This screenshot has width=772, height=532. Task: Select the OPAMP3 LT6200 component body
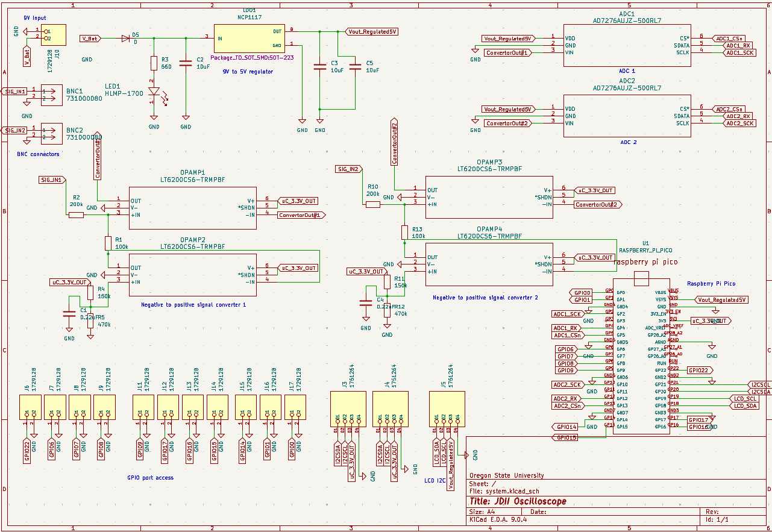pyautogui.click(x=489, y=197)
